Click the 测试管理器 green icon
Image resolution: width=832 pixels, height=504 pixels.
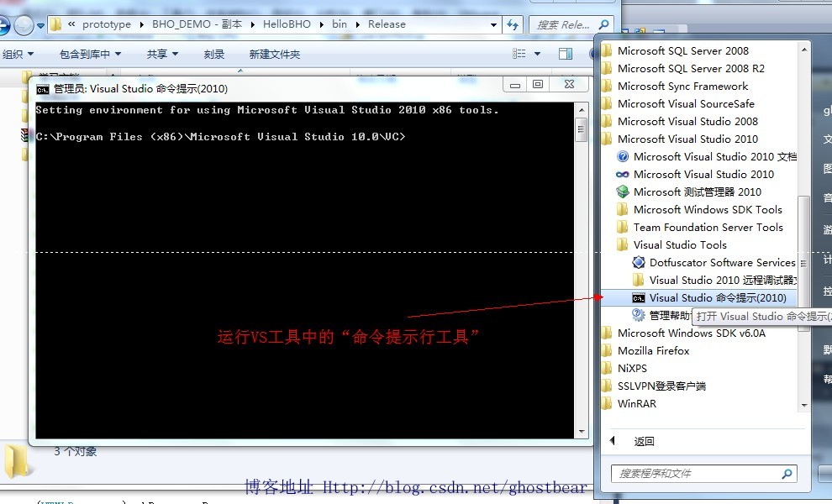623,192
